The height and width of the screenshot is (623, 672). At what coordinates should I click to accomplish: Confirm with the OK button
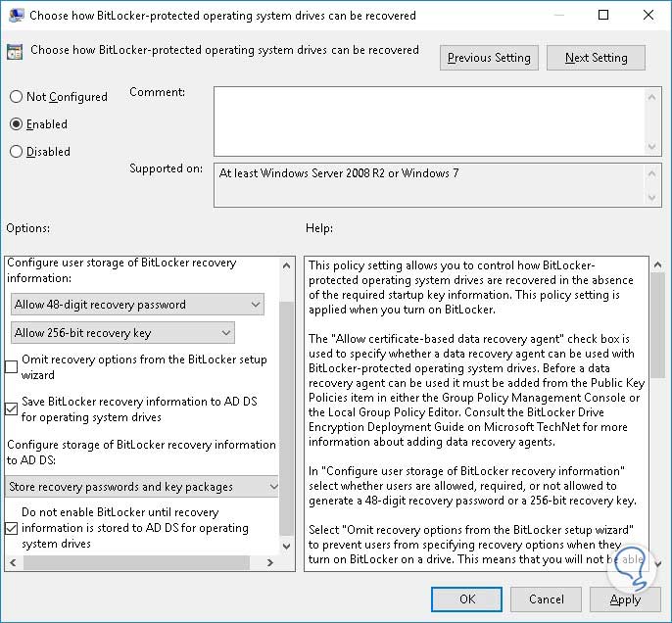[x=466, y=599]
